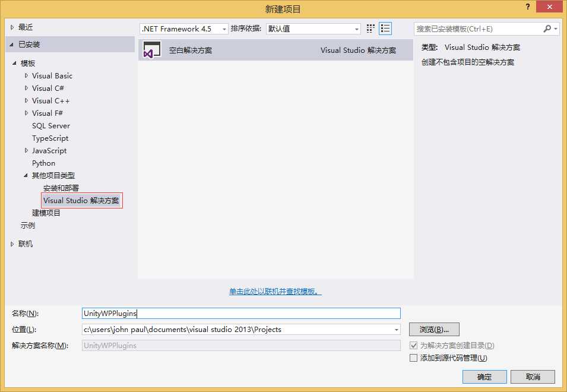
Task: Select Visual Studio 解决方案 tree item
Action: 81,200
